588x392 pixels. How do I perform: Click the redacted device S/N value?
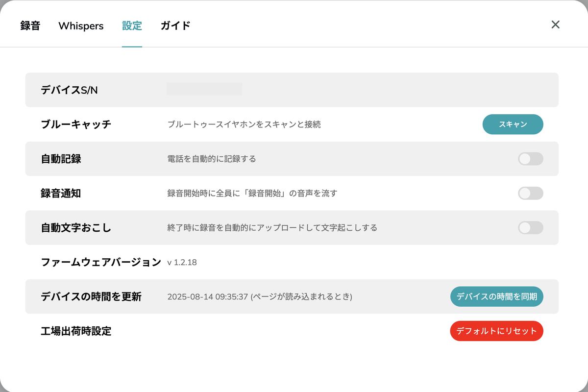tap(204, 89)
